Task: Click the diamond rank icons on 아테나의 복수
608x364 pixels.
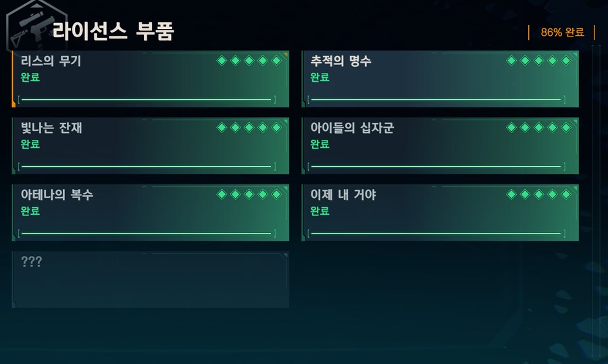Action: coord(249,194)
